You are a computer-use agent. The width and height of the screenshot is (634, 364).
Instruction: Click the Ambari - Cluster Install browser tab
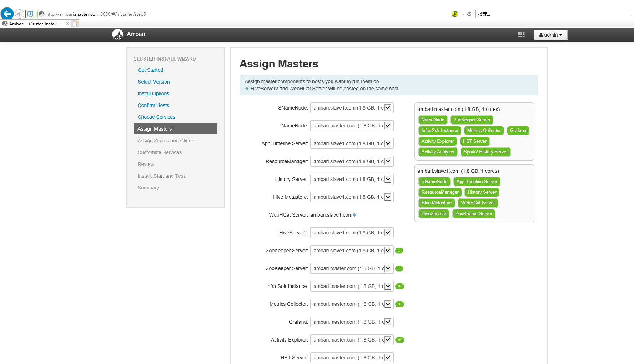point(35,24)
